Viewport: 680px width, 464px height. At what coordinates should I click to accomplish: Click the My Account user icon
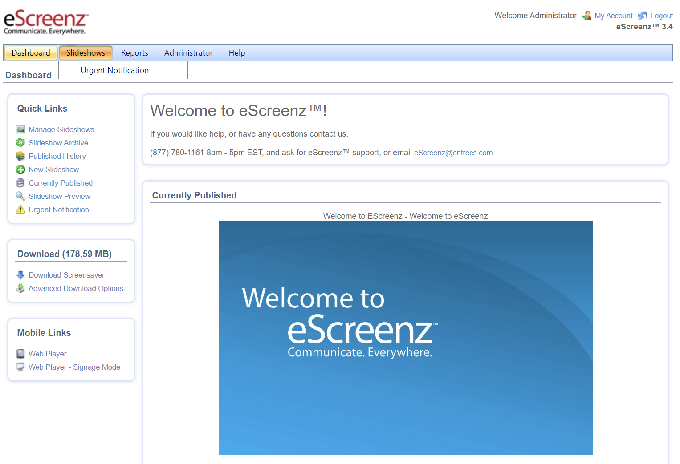587,16
